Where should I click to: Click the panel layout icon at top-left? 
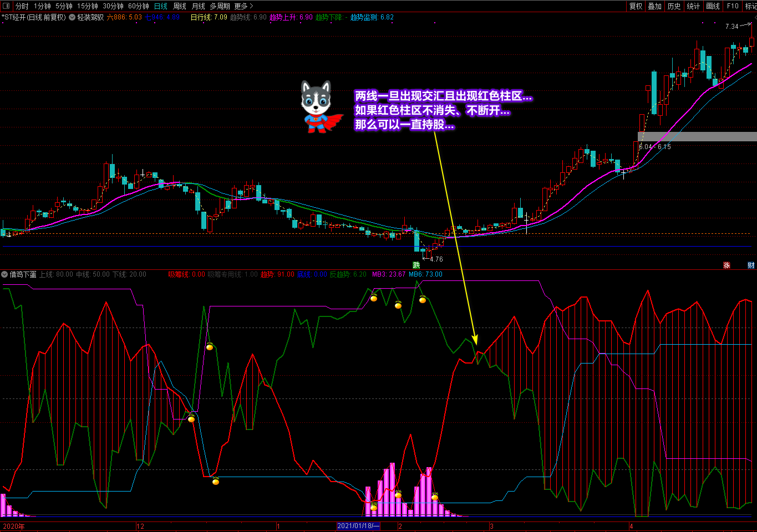6,6
